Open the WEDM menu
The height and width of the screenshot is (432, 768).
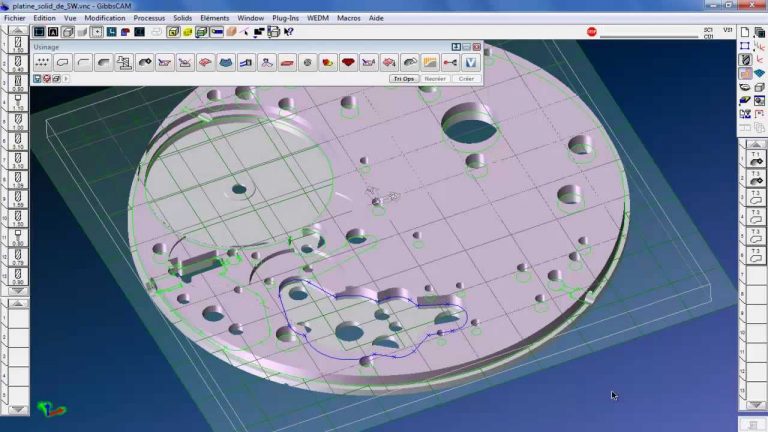tap(317, 18)
